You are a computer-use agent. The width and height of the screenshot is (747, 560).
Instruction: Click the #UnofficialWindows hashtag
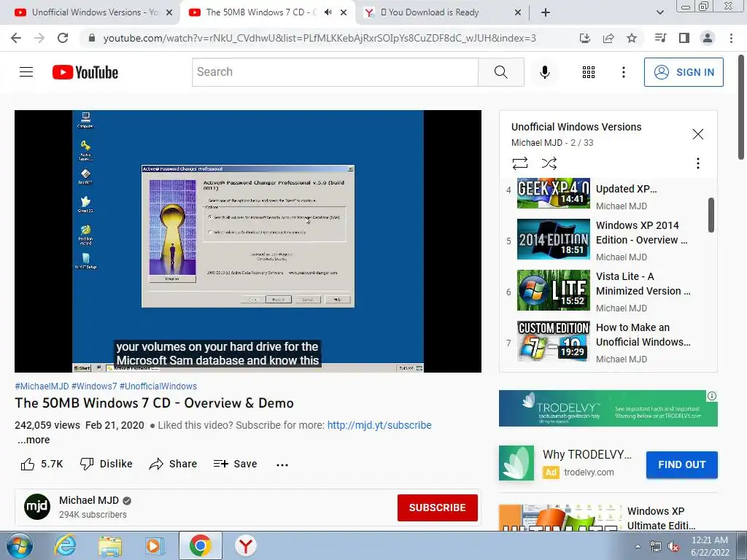click(x=158, y=386)
